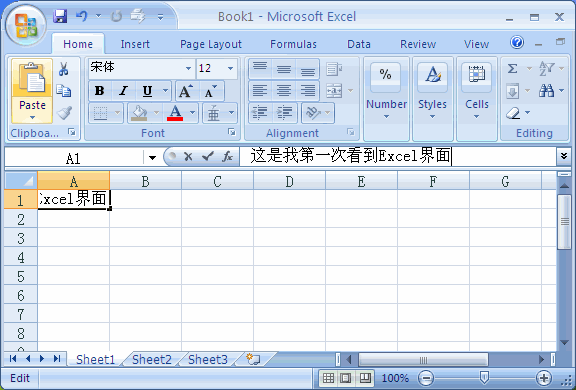Set Bottom Align vertical alignment
This screenshot has width=576, height=390.
(307, 69)
